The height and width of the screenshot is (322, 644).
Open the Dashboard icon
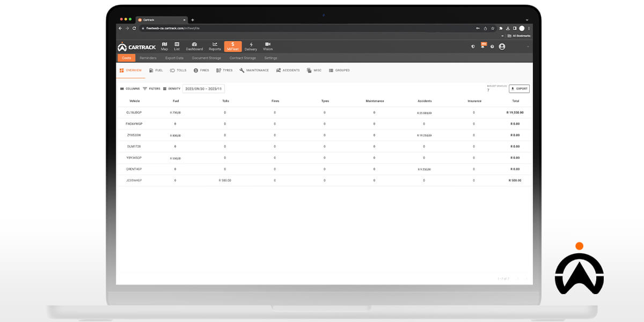[194, 46]
